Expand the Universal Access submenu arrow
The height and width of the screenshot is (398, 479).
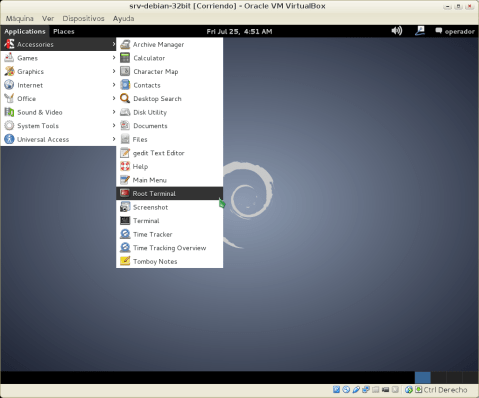(114, 139)
